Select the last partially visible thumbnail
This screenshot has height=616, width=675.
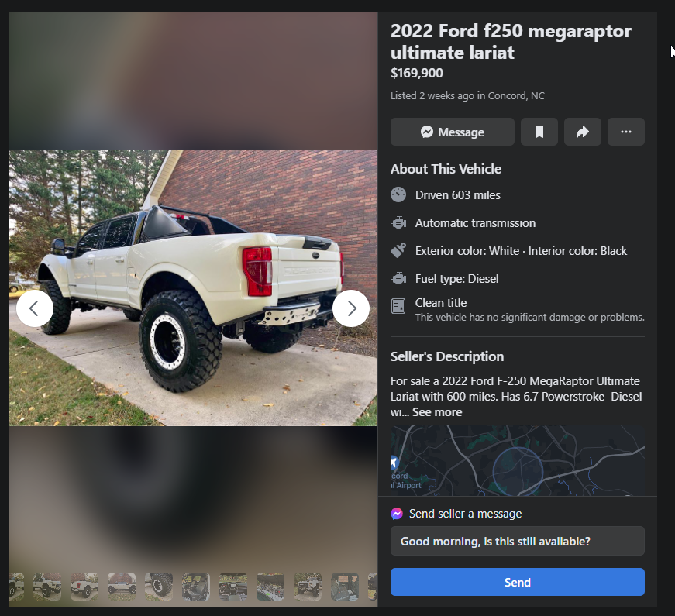click(x=373, y=587)
